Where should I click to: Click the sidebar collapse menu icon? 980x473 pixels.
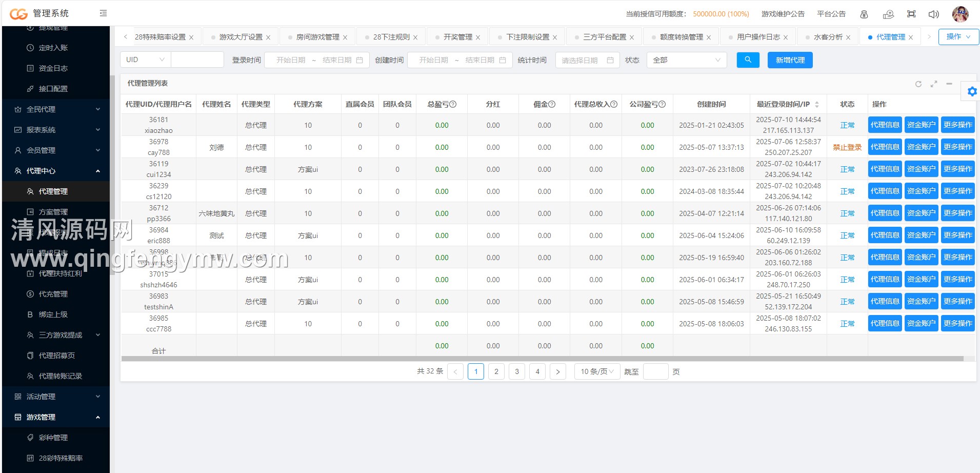click(x=103, y=13)
